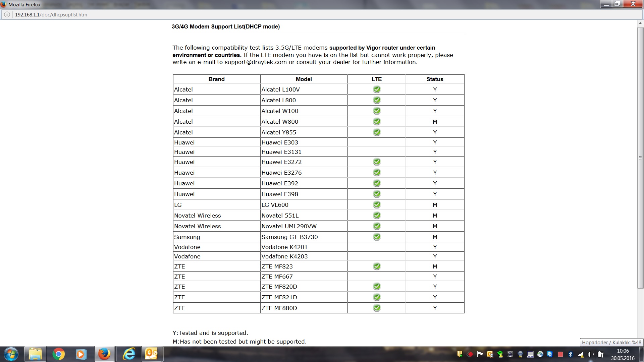Launch Google Chrome from the taskbar

pos(58,354)
